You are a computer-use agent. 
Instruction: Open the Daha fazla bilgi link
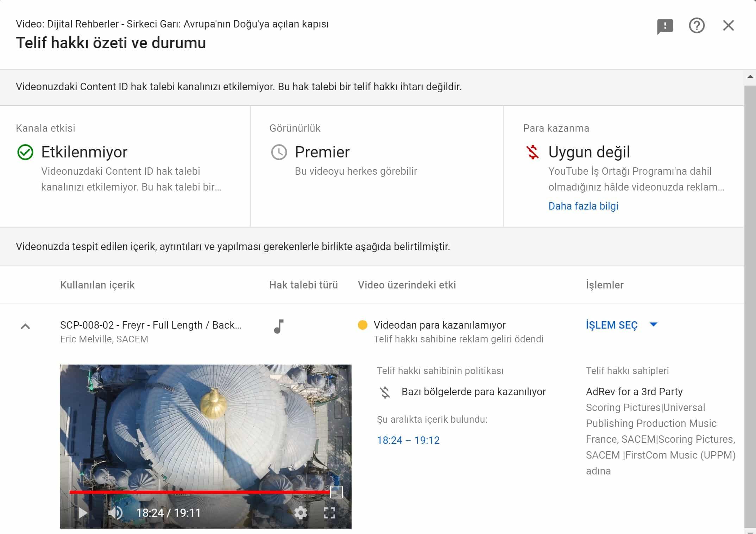(x=583, y=206)
